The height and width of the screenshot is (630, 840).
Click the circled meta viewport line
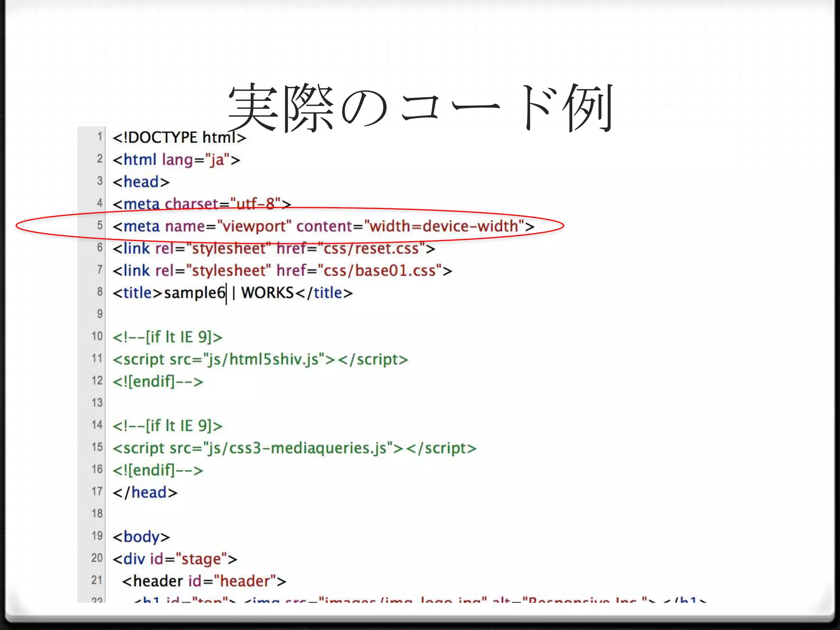click(323, 226)
